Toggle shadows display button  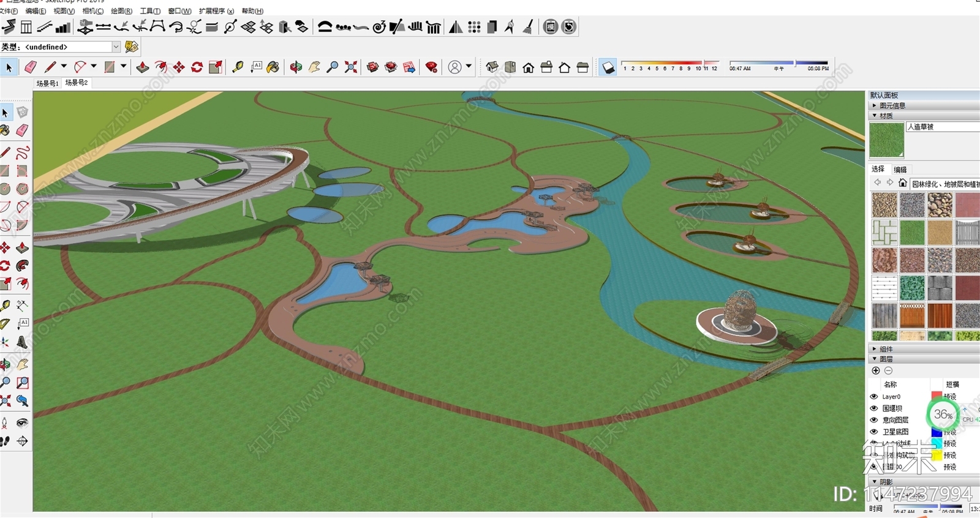point(608,67)
